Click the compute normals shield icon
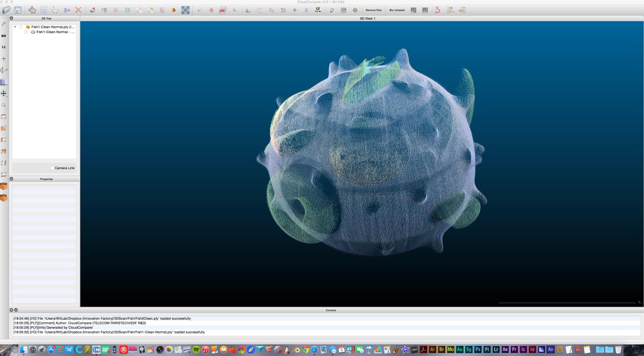Image resolution: width=644 pixels, height=356 pixels. (104, 10)
